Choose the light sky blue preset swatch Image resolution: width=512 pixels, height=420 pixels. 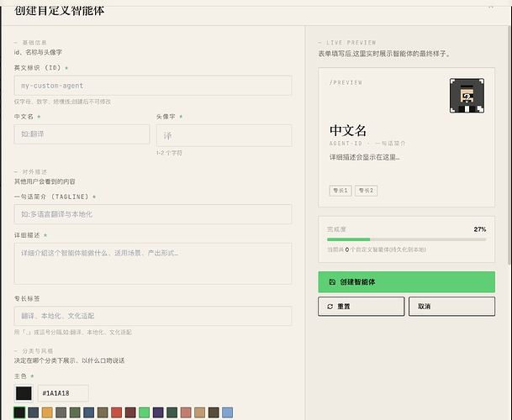pyautogui.click(x=228, y=412)
